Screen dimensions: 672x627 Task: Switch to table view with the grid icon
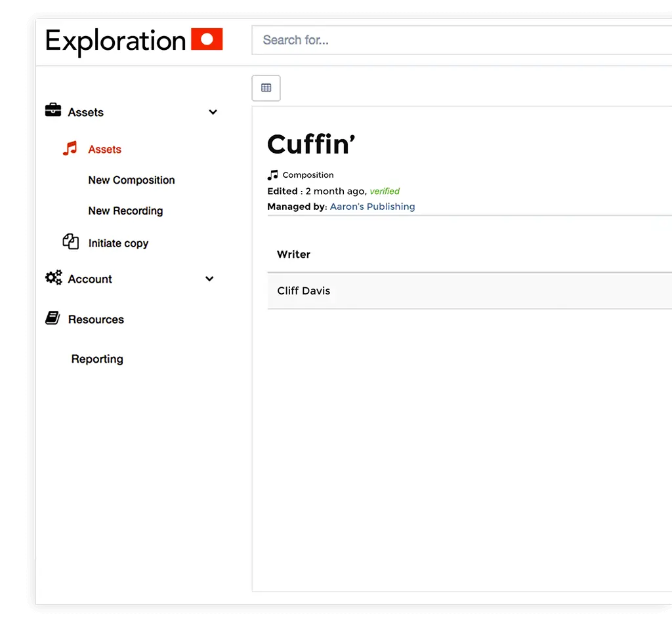[265, 87]
